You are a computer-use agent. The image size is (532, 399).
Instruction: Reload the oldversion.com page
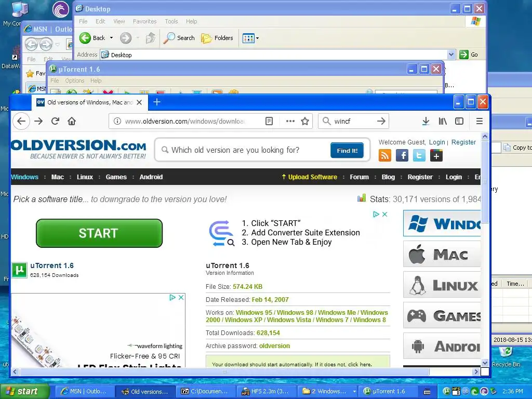click(55, 121)
